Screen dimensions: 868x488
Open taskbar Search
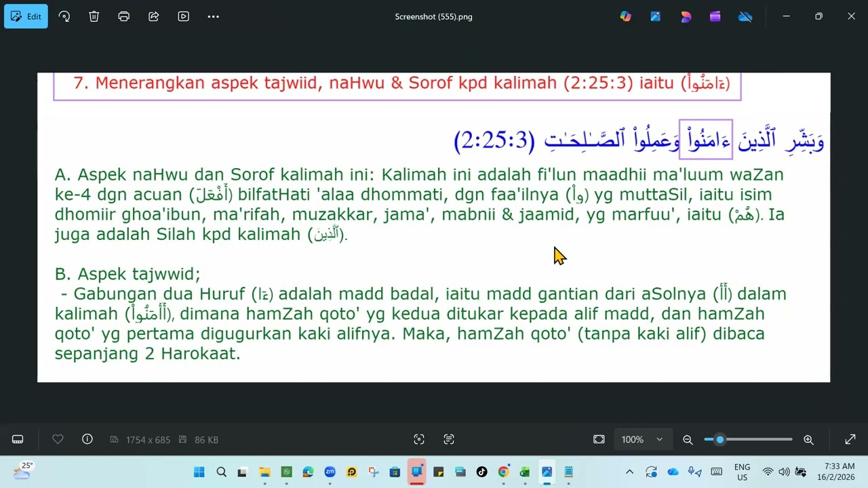[221, 472]
